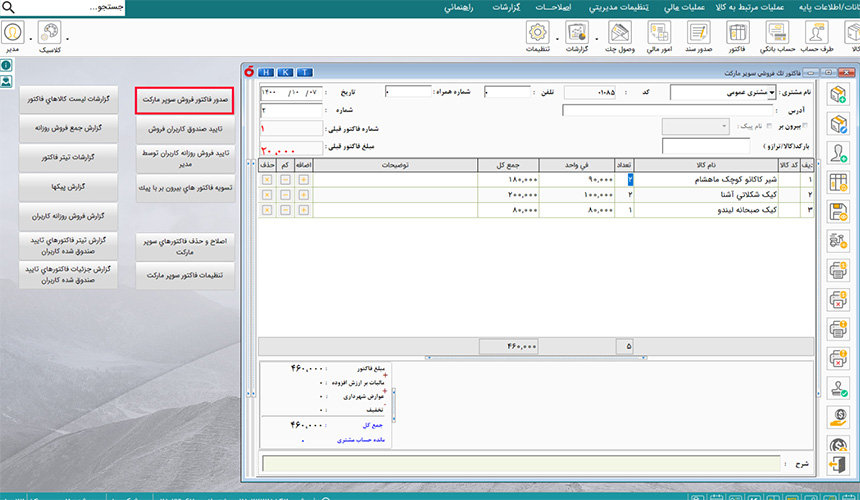Expand dropdown arrow beside کلاسیک theme icon
The image size is (860, 500).
coord(67,39)
